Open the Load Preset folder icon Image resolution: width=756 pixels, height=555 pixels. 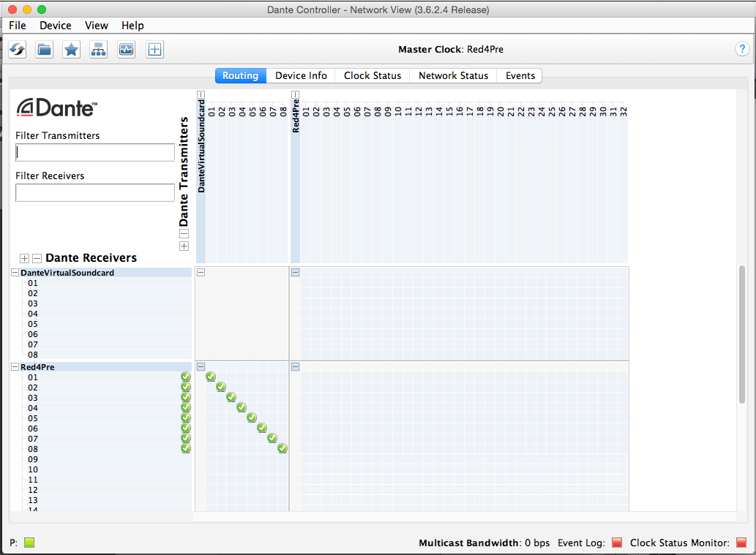click(x=45, y=49)
